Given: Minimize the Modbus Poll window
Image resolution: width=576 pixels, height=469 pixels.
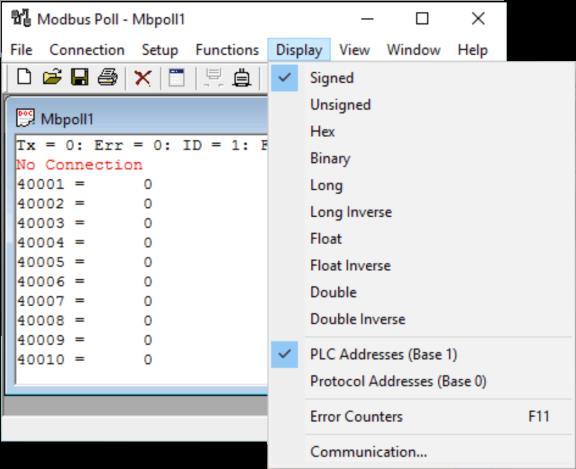Looking at the screenshot, I should pos(367,18).
